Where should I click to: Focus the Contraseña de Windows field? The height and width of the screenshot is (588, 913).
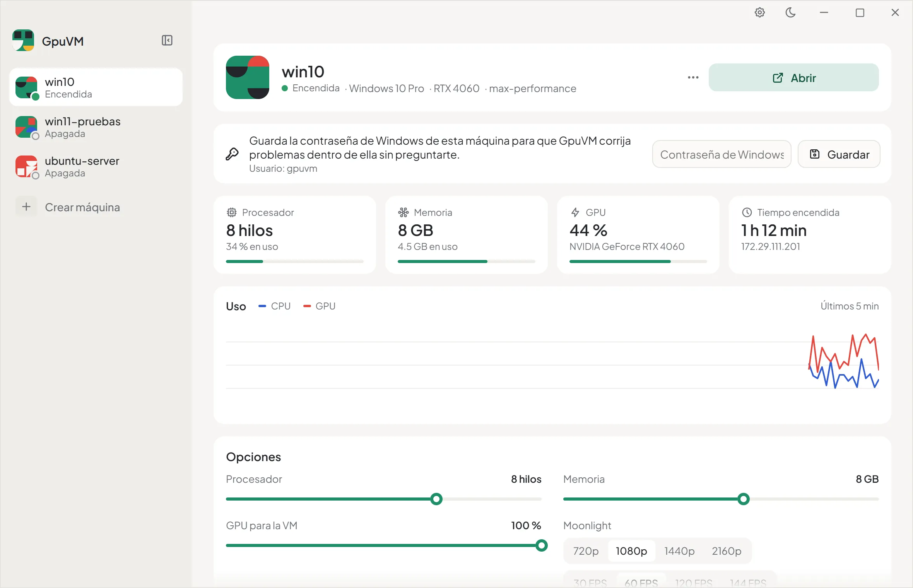click(x=722, y=154)
